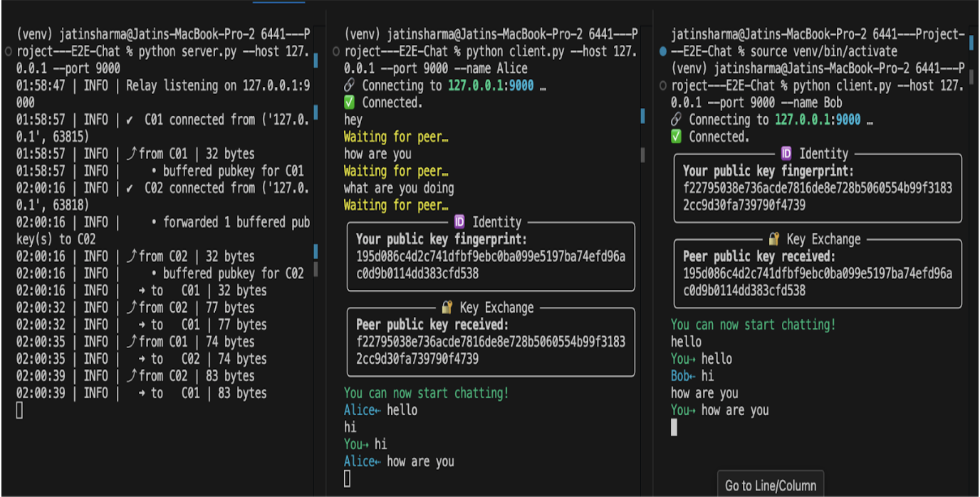Click the link emoji in Bob's terminal

click(677, 120)
